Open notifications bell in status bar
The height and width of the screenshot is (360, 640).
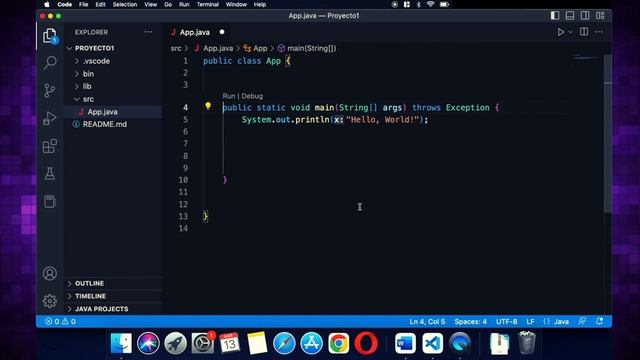pyautogui.click(x=600, y=321)
